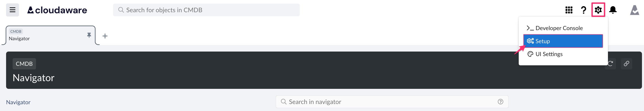Open the app launcher grid
The height and width of the screenshot is (111, 644).
[569, 10]
